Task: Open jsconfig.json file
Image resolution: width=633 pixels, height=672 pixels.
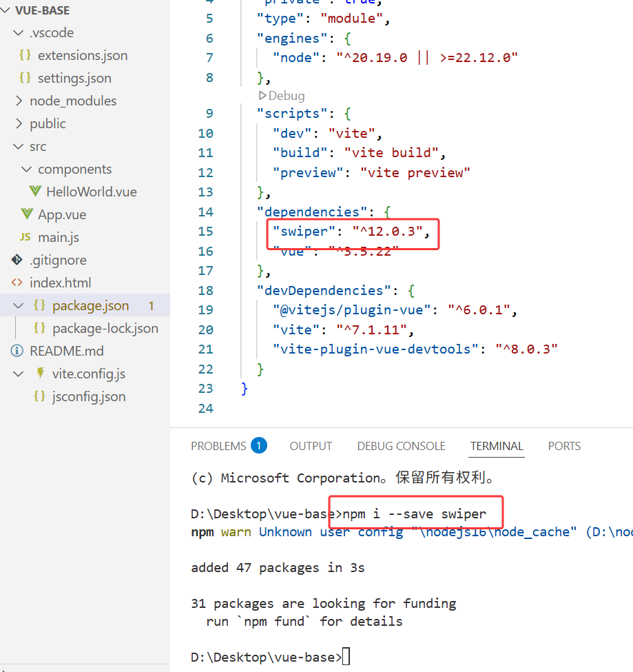Action: coord(89,396)
